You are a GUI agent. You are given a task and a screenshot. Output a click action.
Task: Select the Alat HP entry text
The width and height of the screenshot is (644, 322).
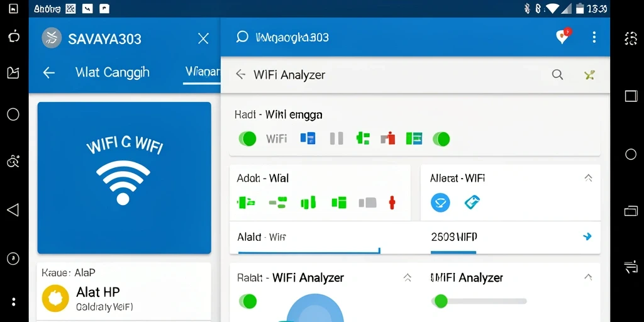[98, 292]
